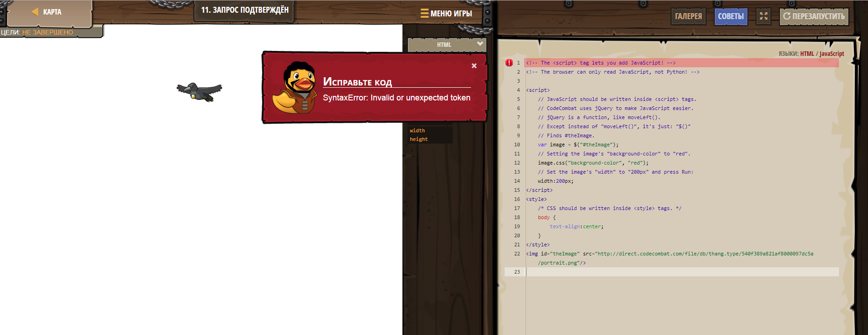
Task: Click the ЦЕЛИ: НЕ ЗАВЕРШЕНО goals status
Action: coord(37,32)
